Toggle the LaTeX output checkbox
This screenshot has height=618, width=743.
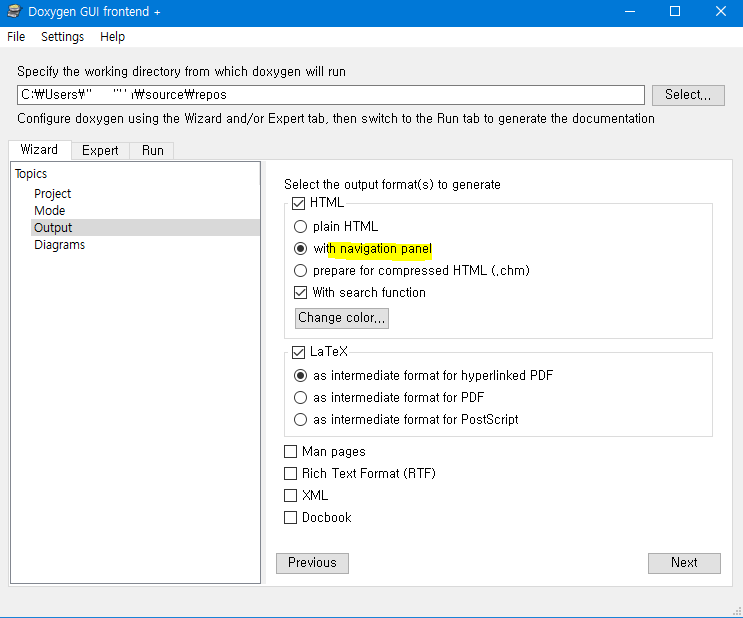[x=299, y=352]
